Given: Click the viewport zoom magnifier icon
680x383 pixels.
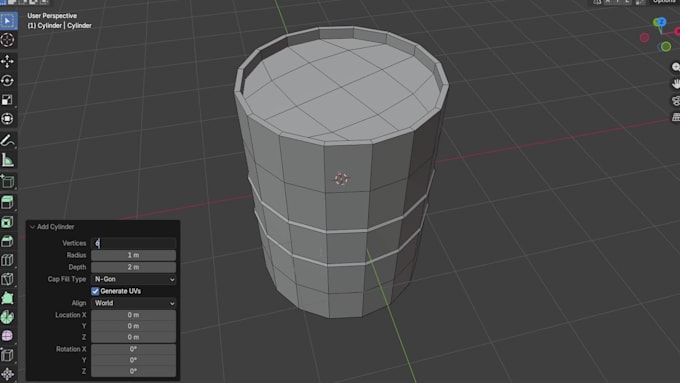Looking at the screenshot, I should pos(676,67).
